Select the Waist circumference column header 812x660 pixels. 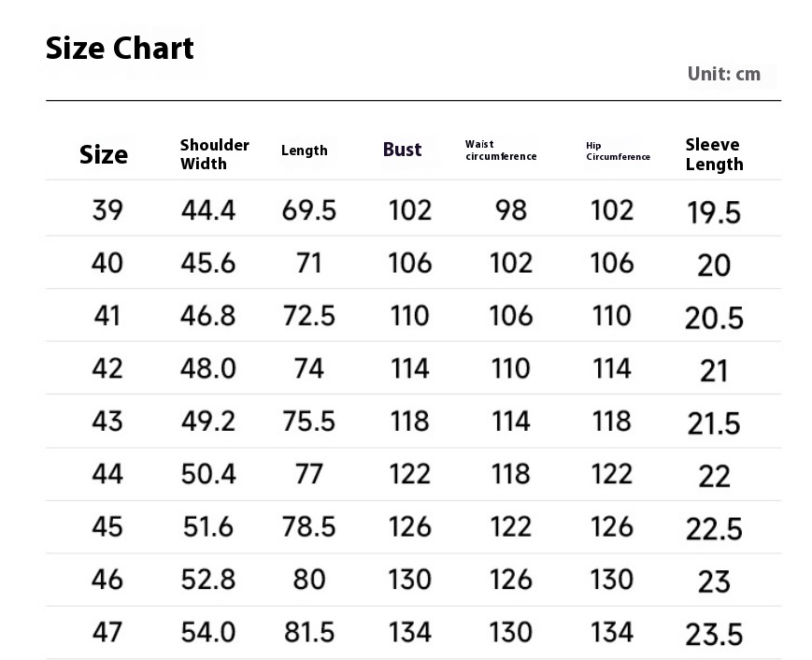(x=501, y=151)
